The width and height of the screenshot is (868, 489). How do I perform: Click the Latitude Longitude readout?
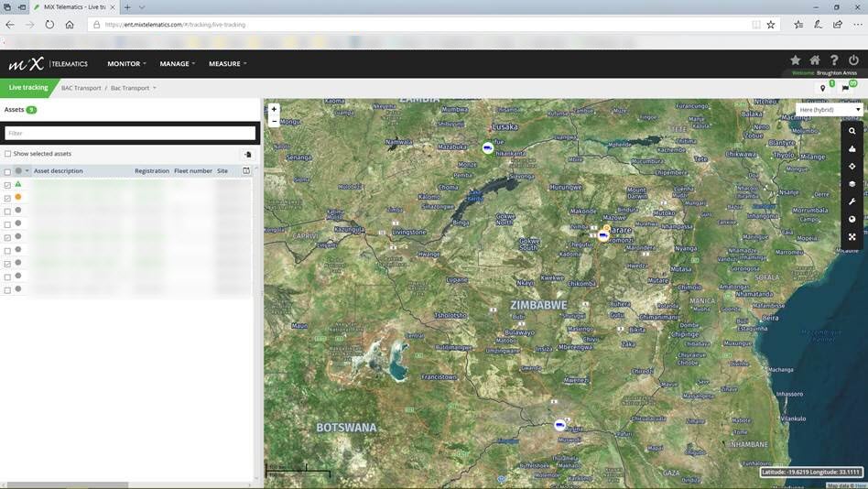click(810, 472)
